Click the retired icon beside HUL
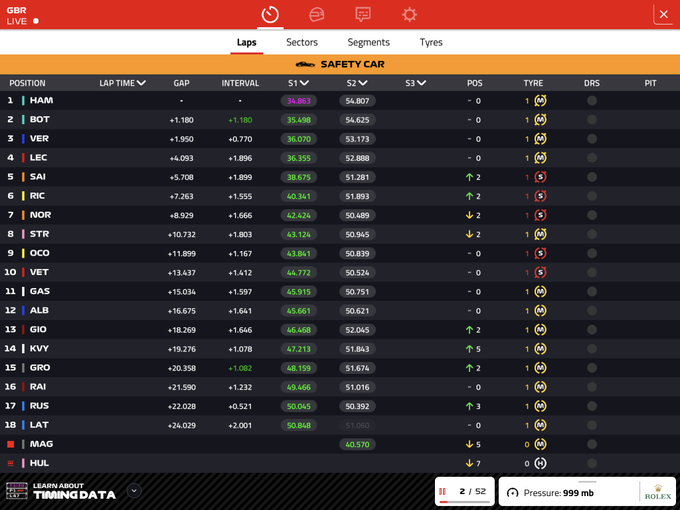 [11, 463]
